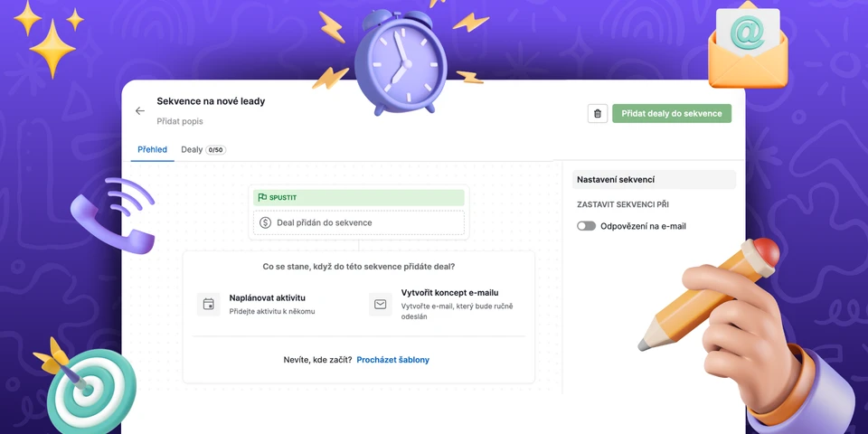The image size is (868, 434).
Task: Select the Nastavení sekvencí panel header
Action: point(616,180)
